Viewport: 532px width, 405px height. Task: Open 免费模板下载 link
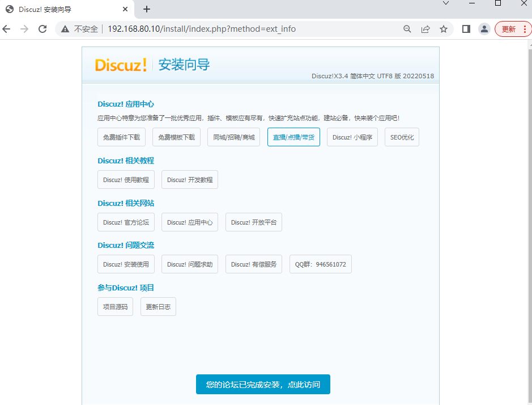click(x=176, y=137)
